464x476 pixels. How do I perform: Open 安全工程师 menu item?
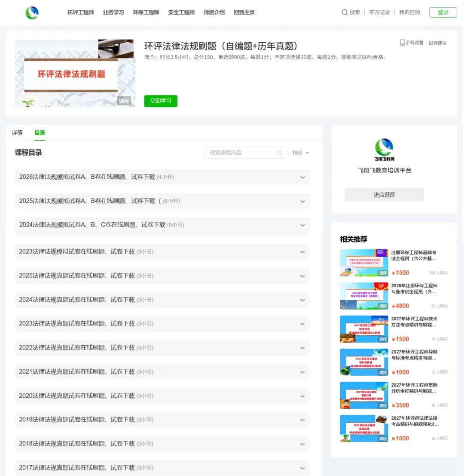181,12
